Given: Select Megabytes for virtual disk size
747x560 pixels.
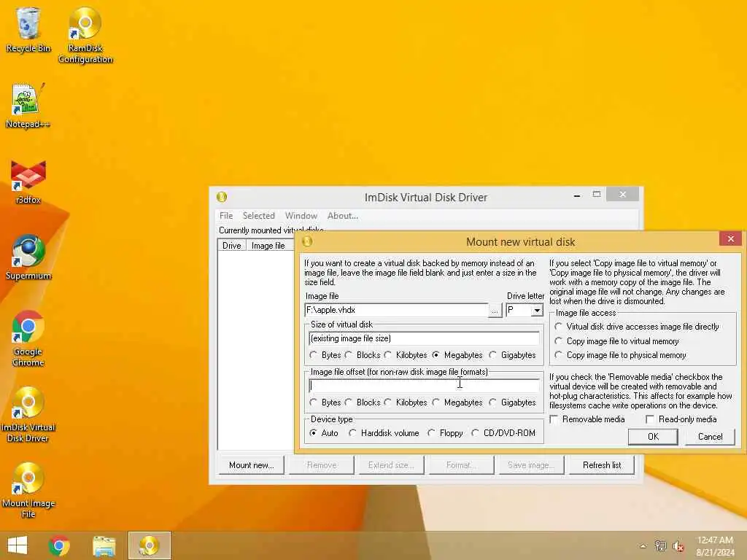Looking at the screenshot, I should [458, 355].
